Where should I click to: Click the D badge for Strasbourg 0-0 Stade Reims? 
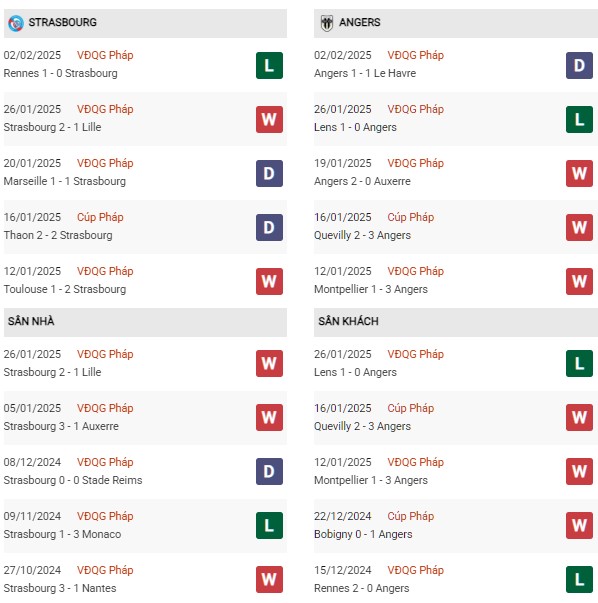pos(269,471)
